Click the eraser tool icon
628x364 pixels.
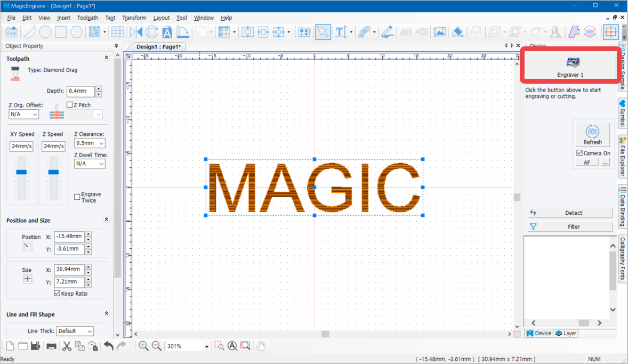(458, 31)
